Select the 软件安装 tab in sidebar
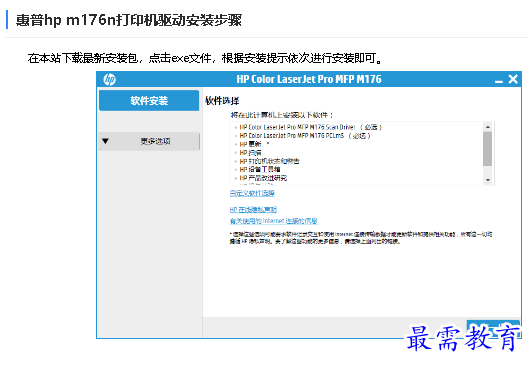The width and height of the screenshot is (528, 370). click(x=149, y=100)
